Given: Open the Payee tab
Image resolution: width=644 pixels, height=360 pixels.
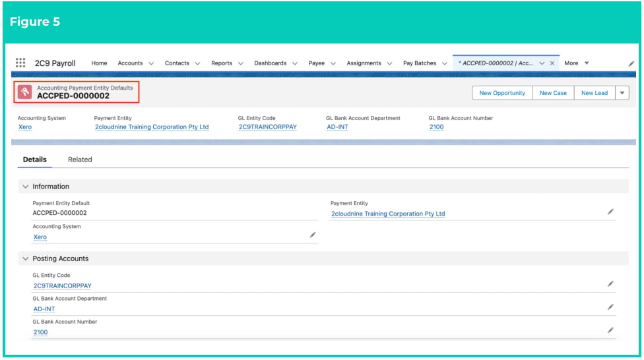Looking at the screenshot, I should (317, 63).
